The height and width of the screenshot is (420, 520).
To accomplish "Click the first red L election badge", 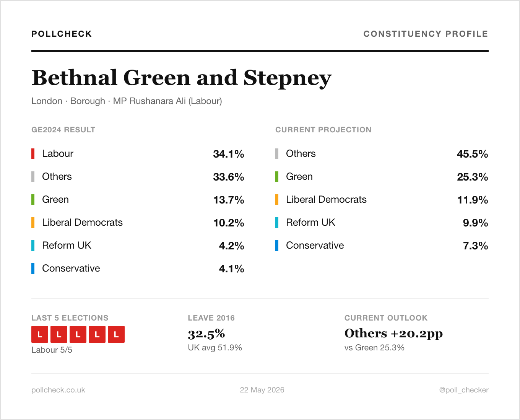I will (x=40, y=334).
